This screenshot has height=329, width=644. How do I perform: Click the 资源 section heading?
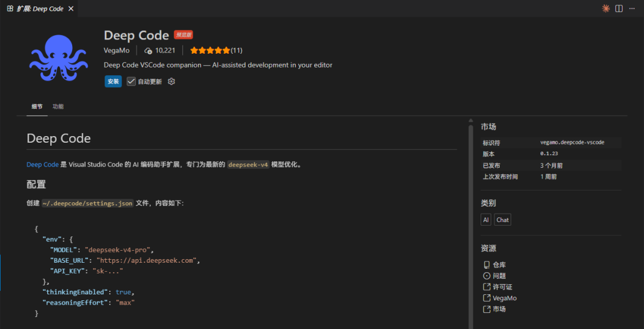pos(488,248)
